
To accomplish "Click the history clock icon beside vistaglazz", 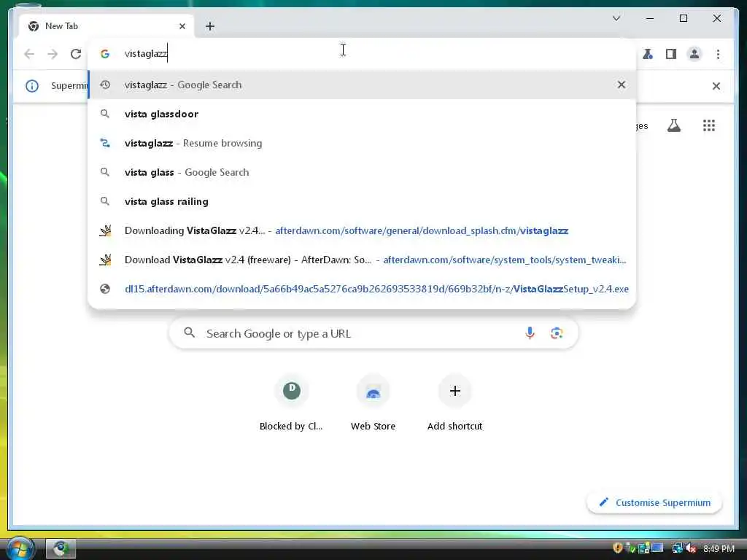I will pos(105,85).
